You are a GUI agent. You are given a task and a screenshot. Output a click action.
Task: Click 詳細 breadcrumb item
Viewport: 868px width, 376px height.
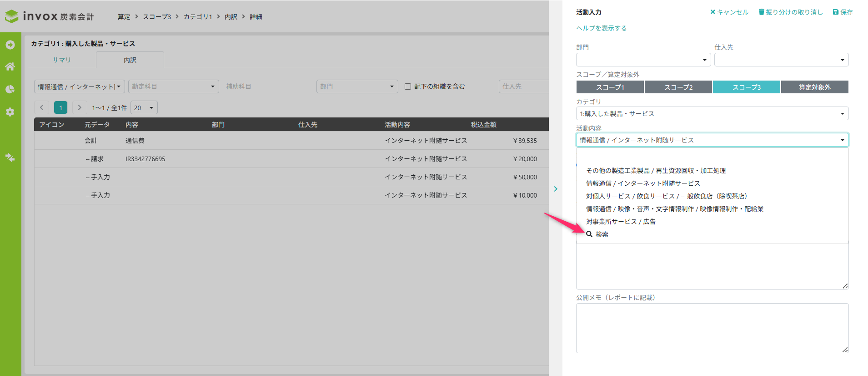tap(256, 17)
